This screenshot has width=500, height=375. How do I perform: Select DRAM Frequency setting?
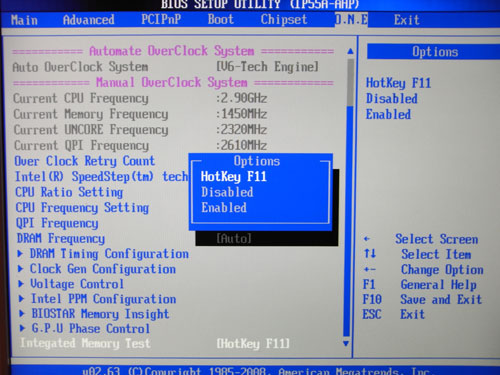pyautogui.click(x=61, y=238)
